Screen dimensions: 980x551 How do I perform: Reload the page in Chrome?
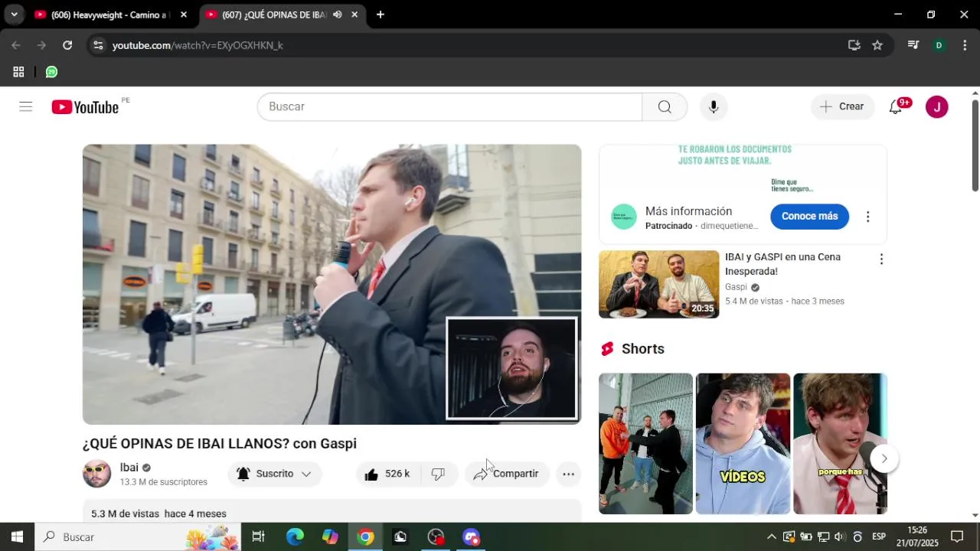tap(67, 45)
